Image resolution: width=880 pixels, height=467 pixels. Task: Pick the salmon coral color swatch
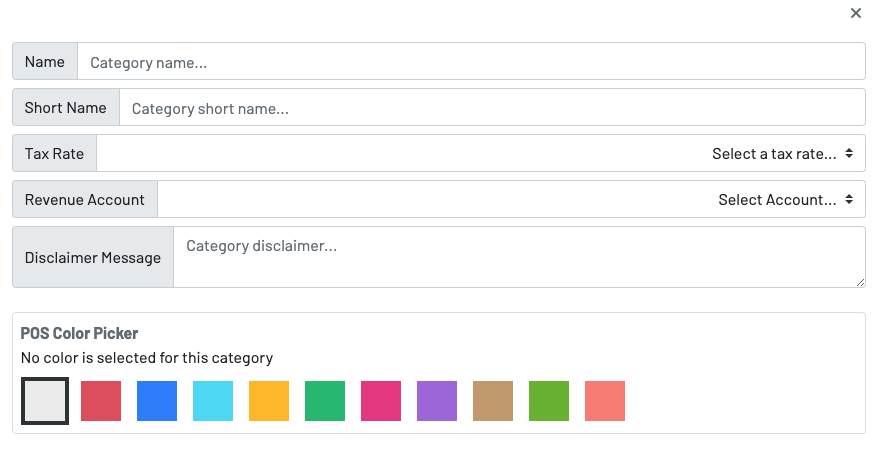605,401
